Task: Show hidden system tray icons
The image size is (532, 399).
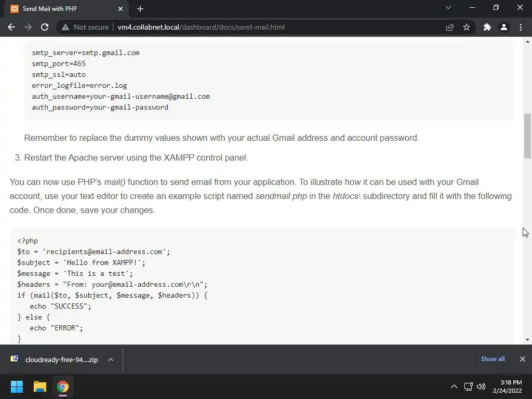Action: click(x=454, y=387)
